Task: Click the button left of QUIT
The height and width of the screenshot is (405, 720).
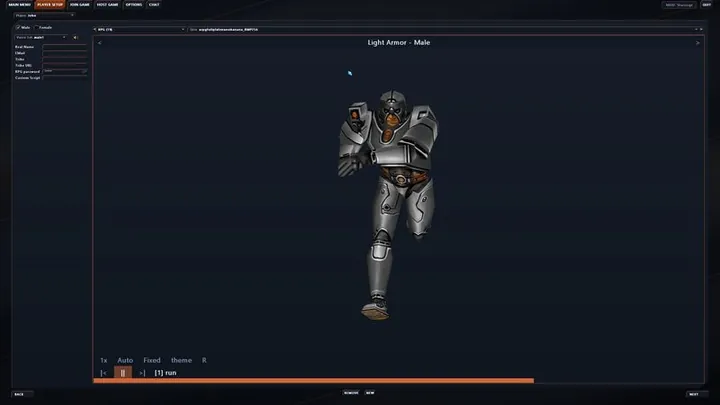Action: (x=679, y=5)
